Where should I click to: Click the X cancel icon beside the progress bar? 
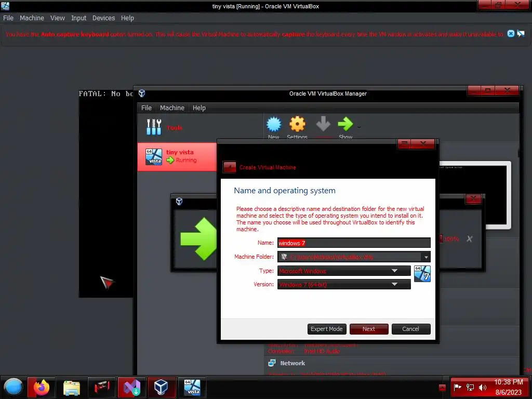point(469,239)
